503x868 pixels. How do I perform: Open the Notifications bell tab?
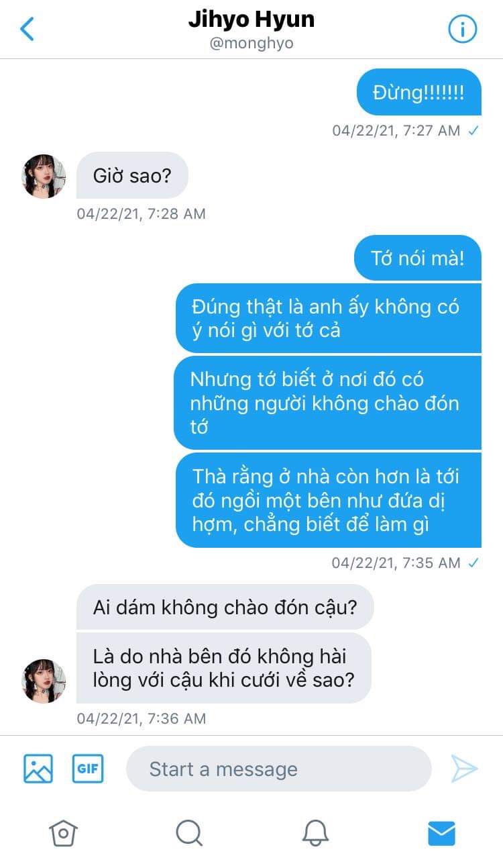[315, 833]
